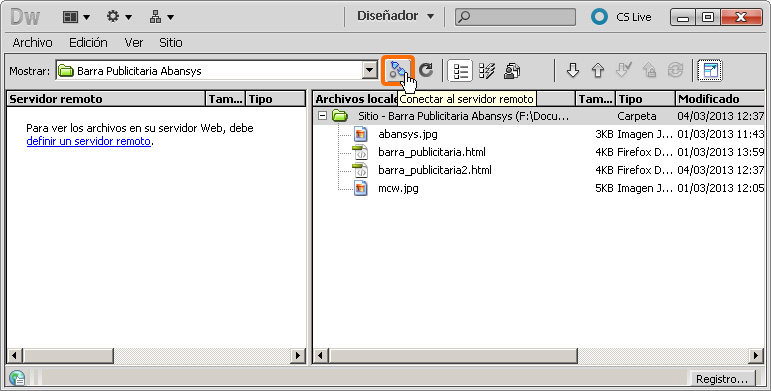
Task: Click right scroll arrow in local files pane
Action: 757,355
